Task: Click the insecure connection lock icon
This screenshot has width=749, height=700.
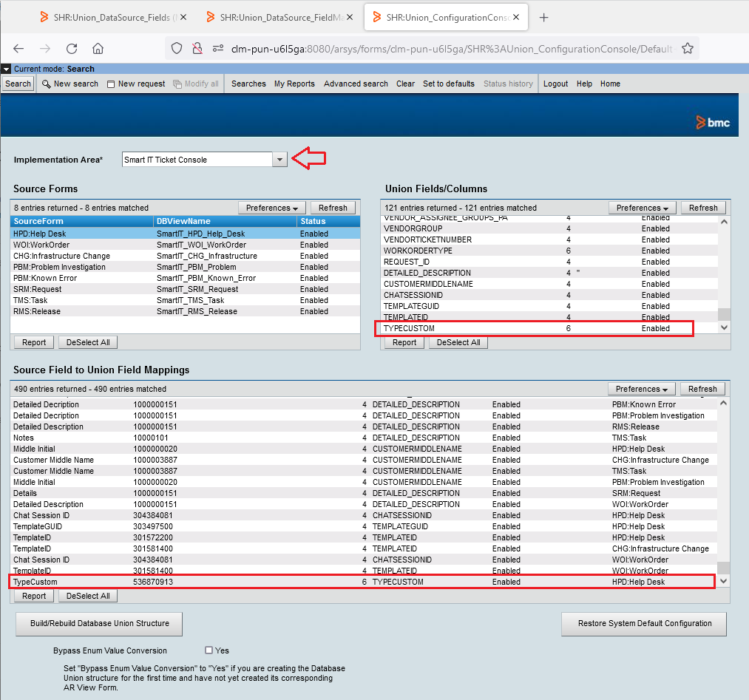Action: [197, 49]
